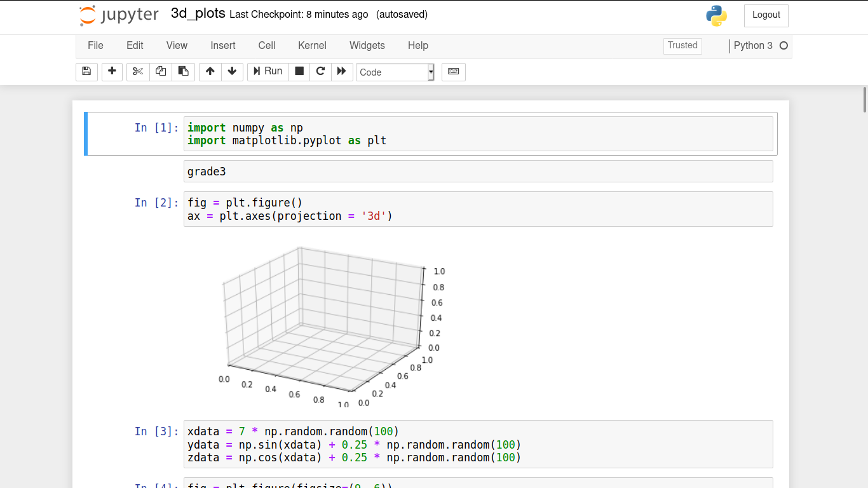Image resolution: width=868 pixels, height=488 pixels.
Task: Cut selected cells with scissors icon
Action: point(138,72)
